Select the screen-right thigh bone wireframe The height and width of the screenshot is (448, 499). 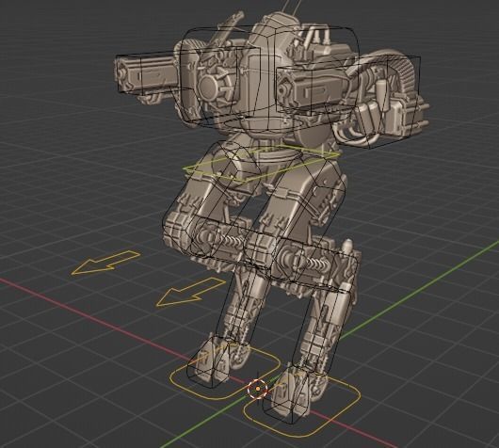coord(295,216)
